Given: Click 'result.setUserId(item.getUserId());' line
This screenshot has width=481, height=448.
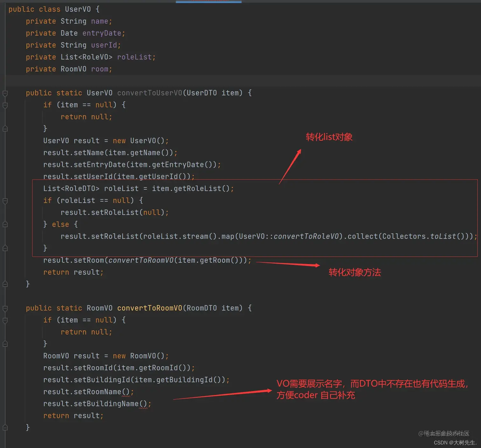Looking at the screenshot, I should point(119,176).
